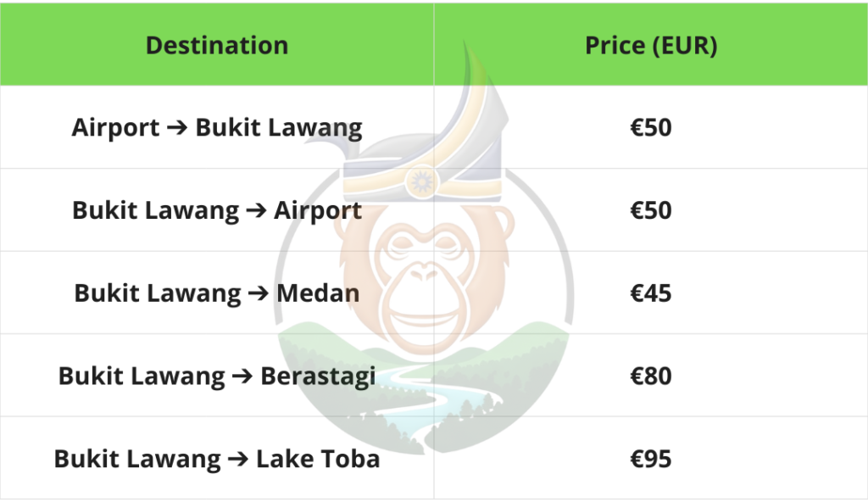
Task: Select the Airport → Bukit Lawang route text
Action: click(217, 128)
